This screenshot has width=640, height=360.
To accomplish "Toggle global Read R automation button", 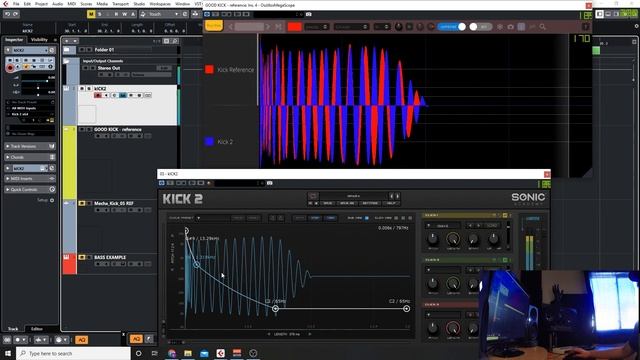I will pyautogui.click(x=116, y=14).
